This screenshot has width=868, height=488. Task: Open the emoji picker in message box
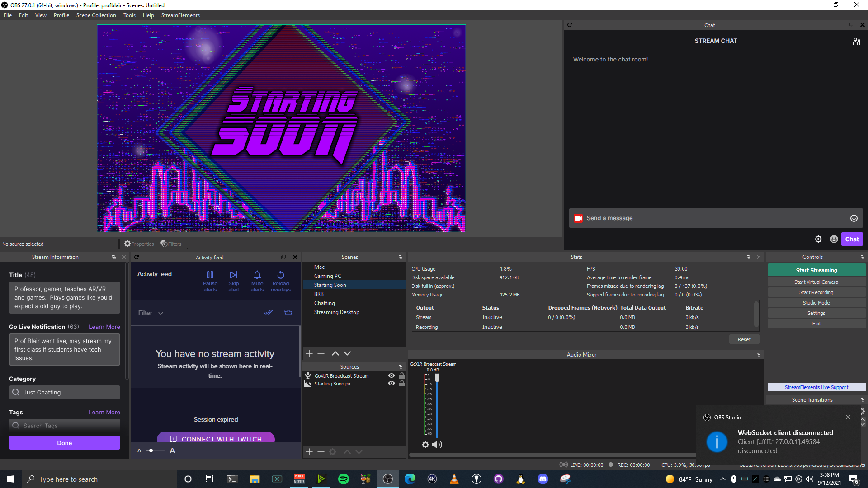854,218
